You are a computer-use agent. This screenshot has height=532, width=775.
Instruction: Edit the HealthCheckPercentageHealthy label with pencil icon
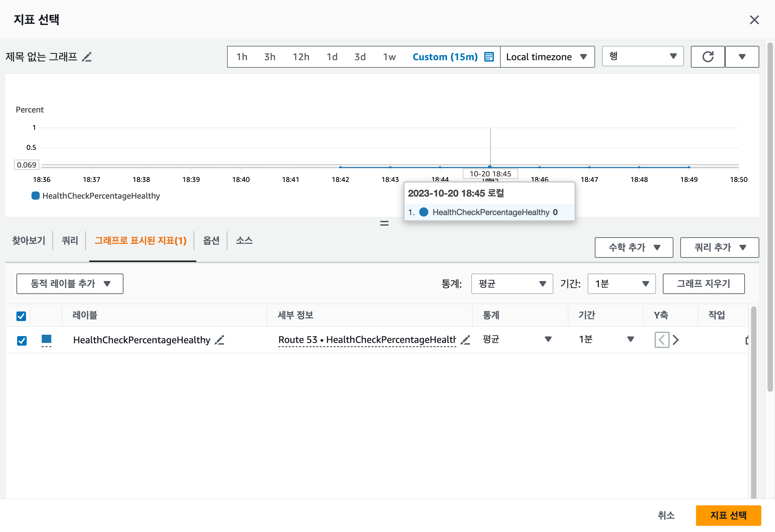pyautogui.click(x=219, y=340)
